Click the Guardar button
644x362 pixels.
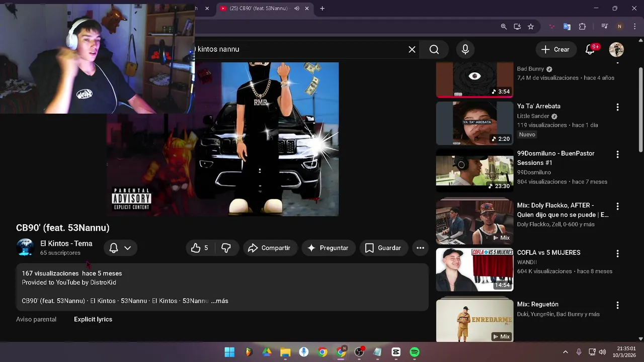[x=383, y=248]
